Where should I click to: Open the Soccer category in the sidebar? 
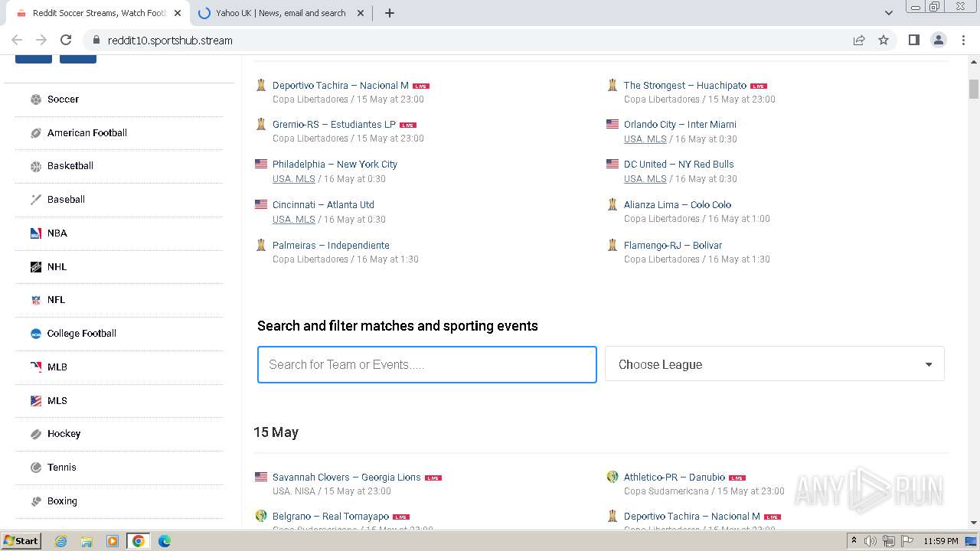pyautogui.click(x=63, y=99)
